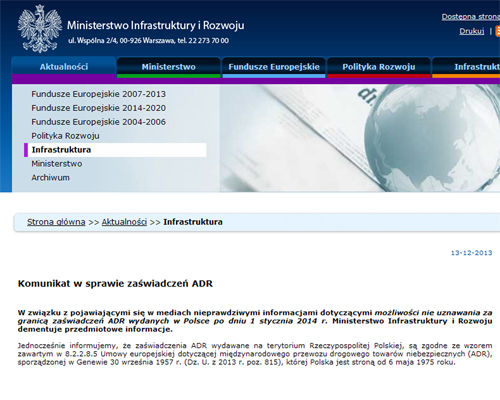500x400 pixels.
Task: Click the Drukuj link
Action: tap(471, 31)
